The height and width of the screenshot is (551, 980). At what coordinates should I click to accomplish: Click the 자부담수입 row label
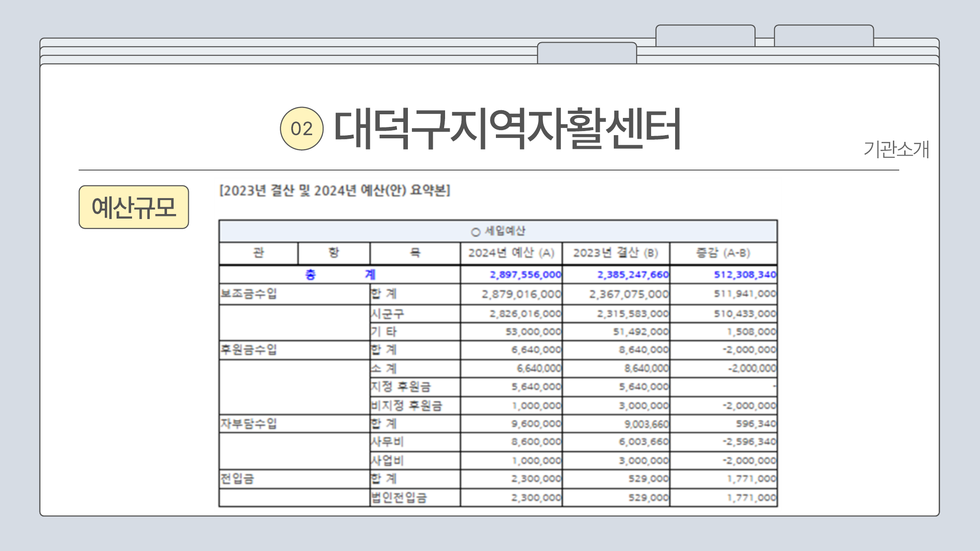tap(249, 424)
